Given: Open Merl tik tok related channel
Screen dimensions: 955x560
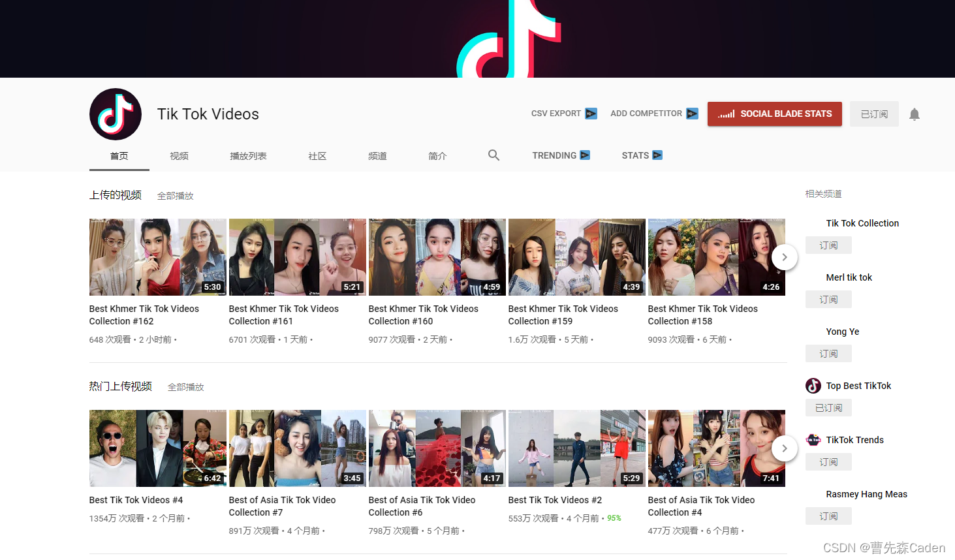Looking at the screenshot, I should point(849,277).
